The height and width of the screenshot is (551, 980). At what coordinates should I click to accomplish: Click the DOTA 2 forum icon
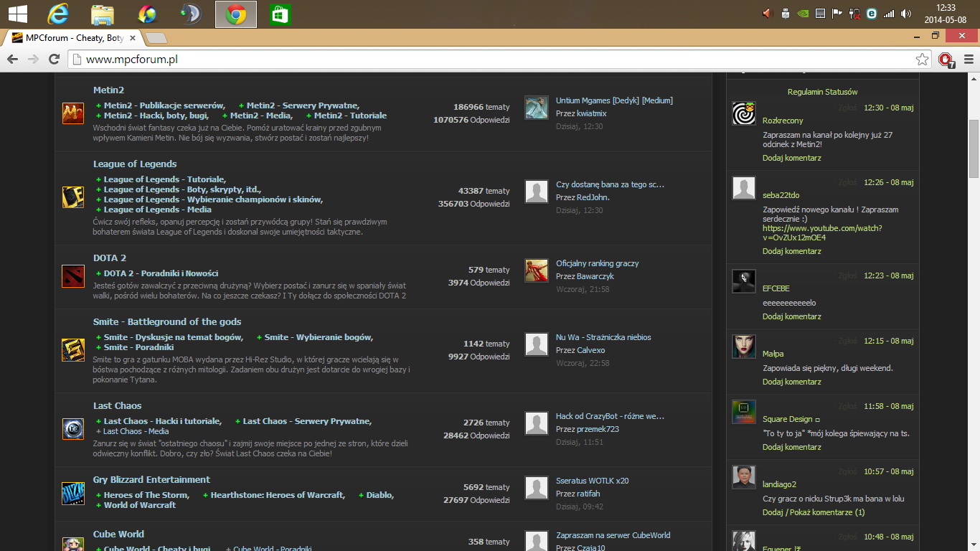click(x=73, y=275)
